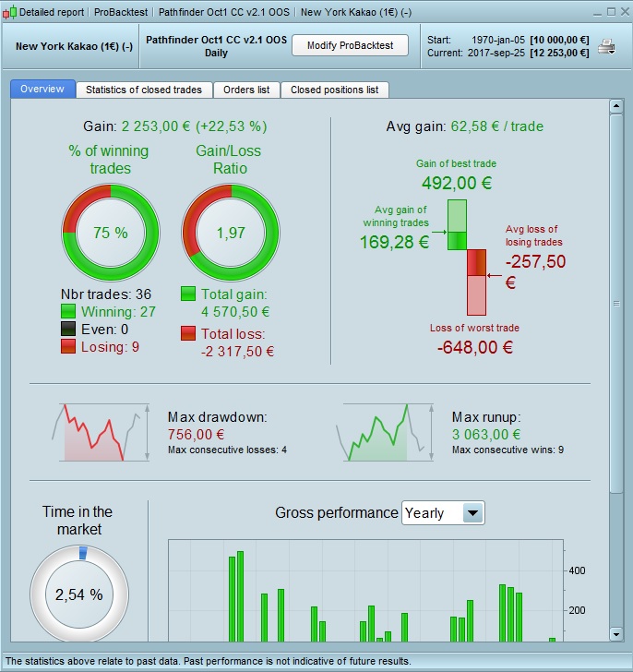The width and height of the screenshot is (633, 672).
Task: Click the worst trade value -648,00 €
Action: (475, 347)
